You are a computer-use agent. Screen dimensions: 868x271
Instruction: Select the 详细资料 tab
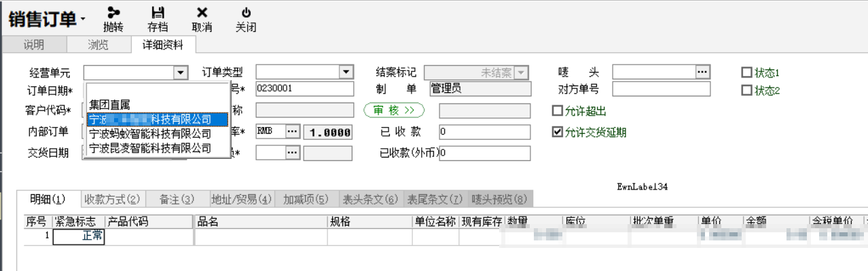[x=162, y=45]
